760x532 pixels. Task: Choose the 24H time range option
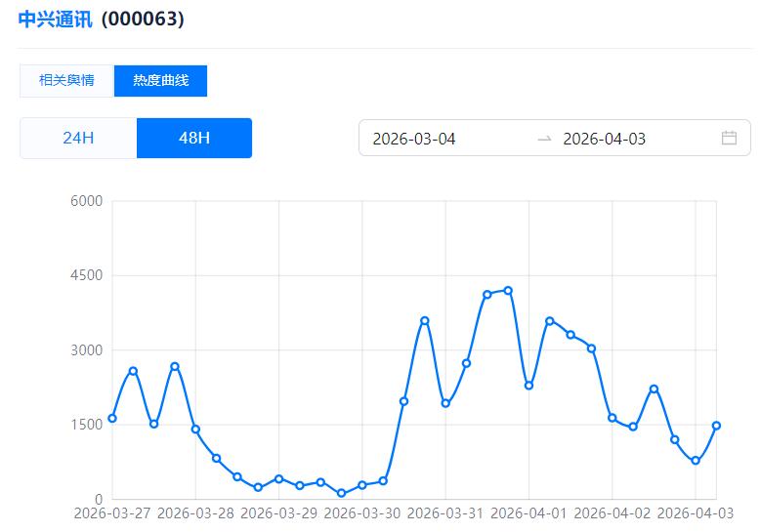(78, 138)
